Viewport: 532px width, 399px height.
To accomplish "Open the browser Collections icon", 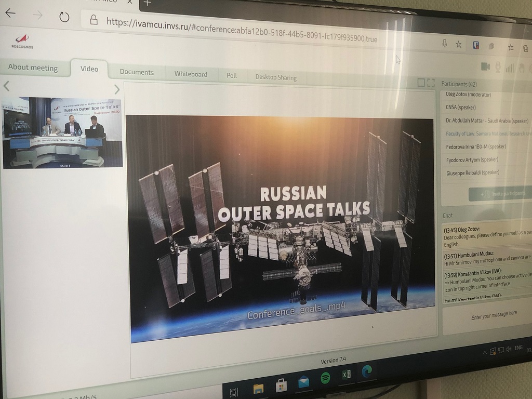I will pos(525,48).
